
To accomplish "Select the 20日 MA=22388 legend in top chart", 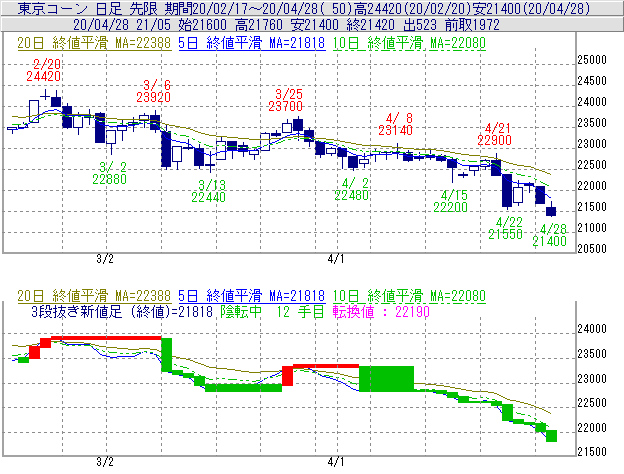I will click(86, 42).
